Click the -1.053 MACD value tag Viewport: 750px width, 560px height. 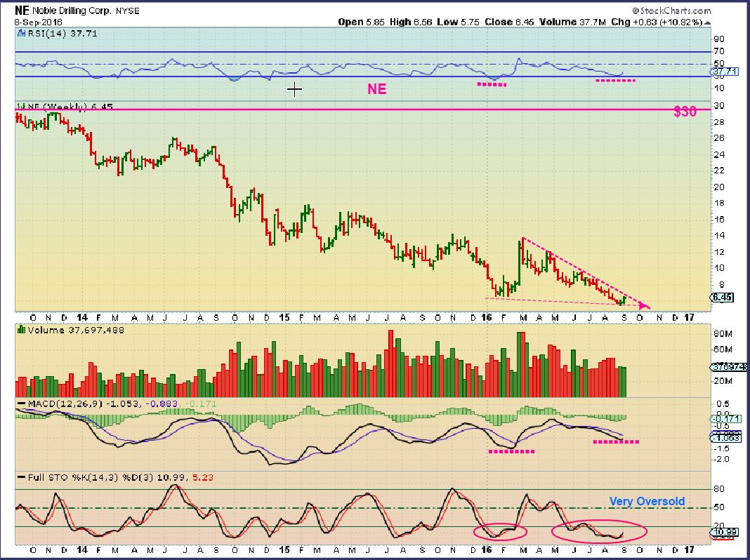coord(727,438)
